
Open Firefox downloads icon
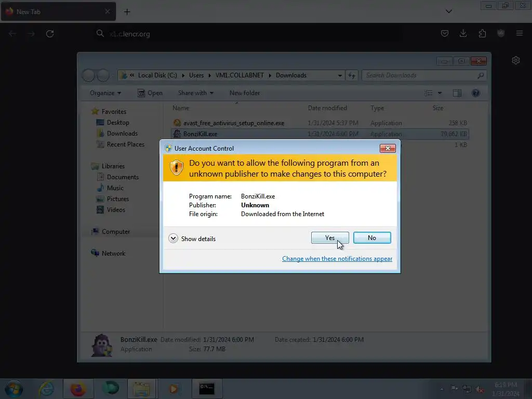coord(463,33)
